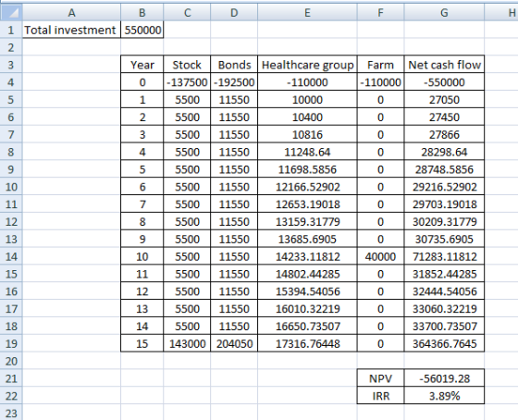Image resolution: width=518 pixels, height=420 pixels.
Task: Click the Net cash flow value 27050
Action: [x=444, y=100]
